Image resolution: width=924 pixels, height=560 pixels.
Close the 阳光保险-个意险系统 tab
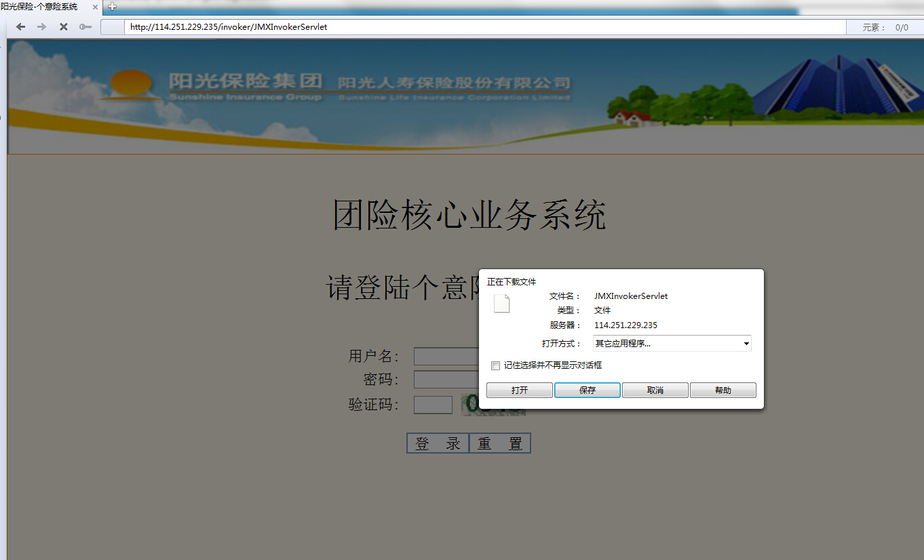pos(96,7)
